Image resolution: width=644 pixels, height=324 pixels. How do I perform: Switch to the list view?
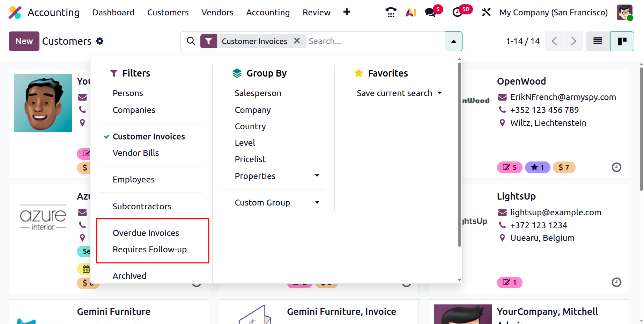click(598, 41)
